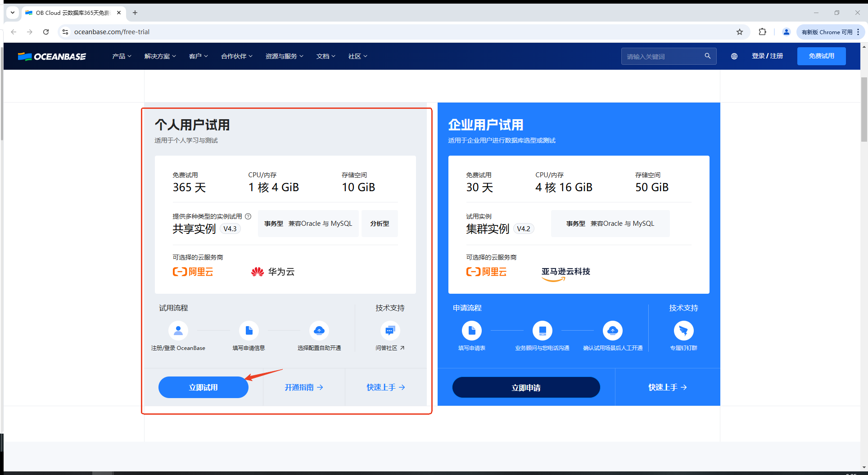Click the V4.2 version badge
This screenshot has width=868, height=475.
click(x=524, y=229)
